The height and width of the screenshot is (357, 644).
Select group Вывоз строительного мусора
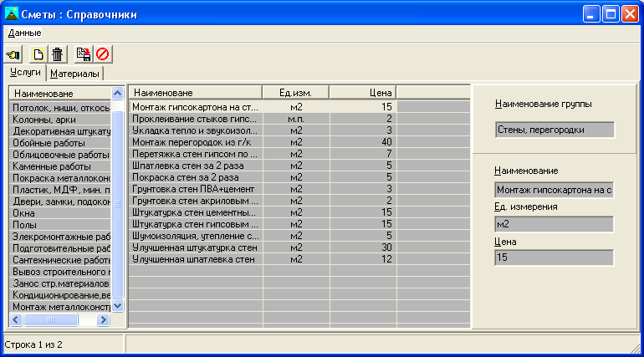click(x=60, y=272)
